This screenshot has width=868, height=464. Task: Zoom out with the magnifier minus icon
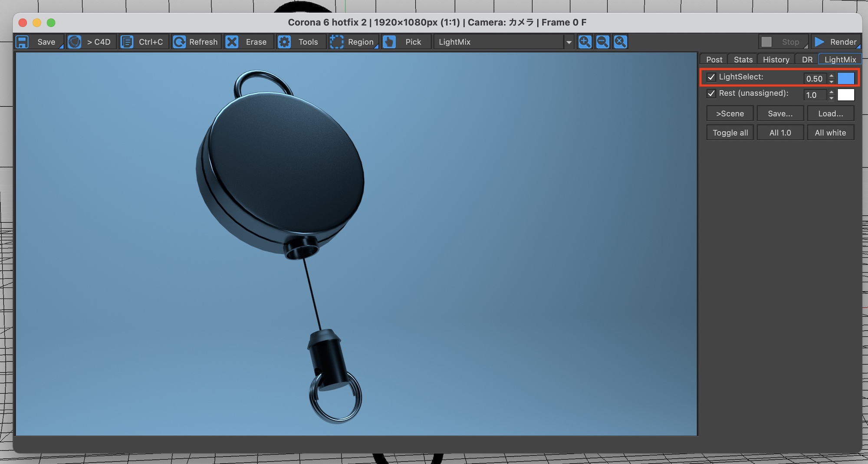(x=602, y=42)
